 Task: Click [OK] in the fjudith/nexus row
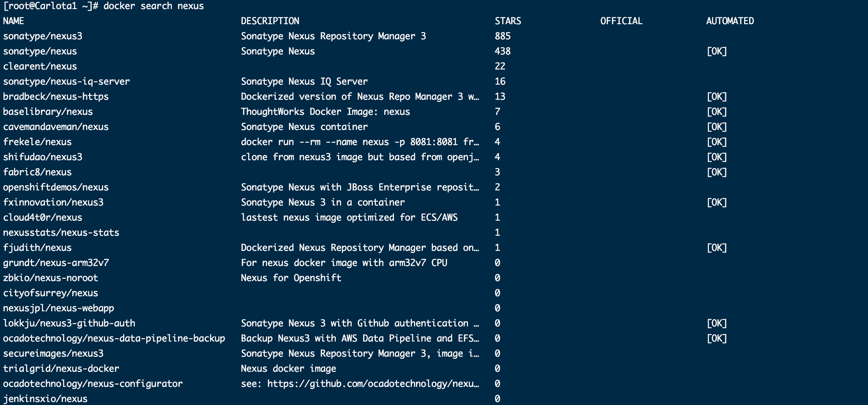[x=717, y=248]
